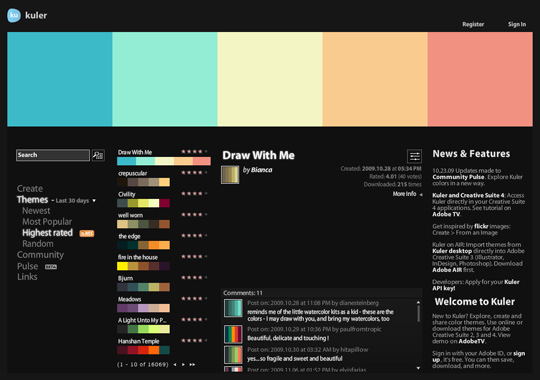Click the kuler logo icon

coord(14,15)
